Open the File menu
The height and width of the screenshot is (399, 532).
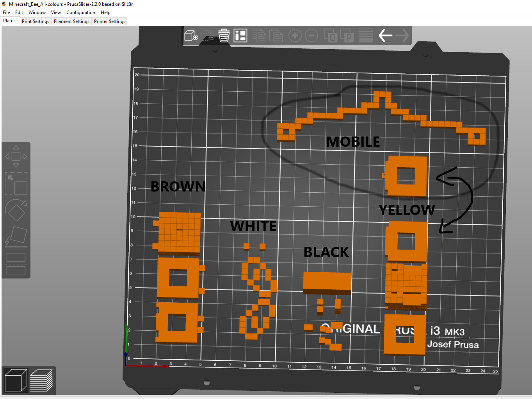[6, 12]
